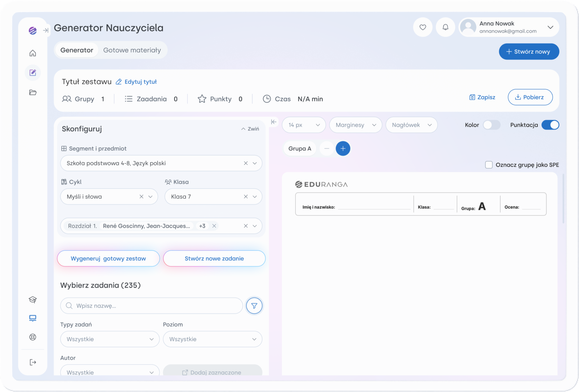Expand the Nagłówek dropdown
The width and height of the screenshot is (579, 392).
click(x=411, y=125)
